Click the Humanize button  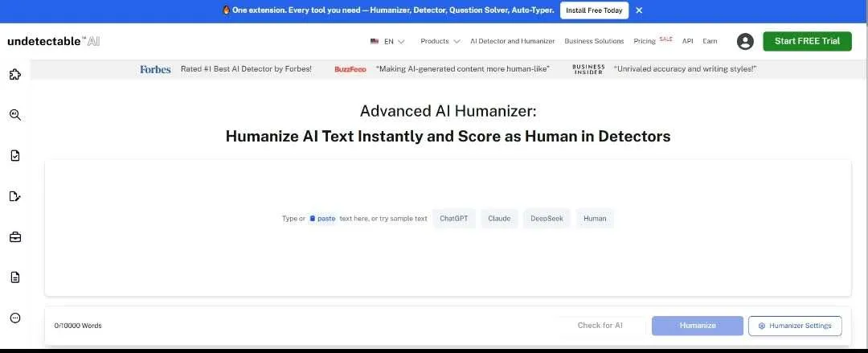(x=698, y=326)
